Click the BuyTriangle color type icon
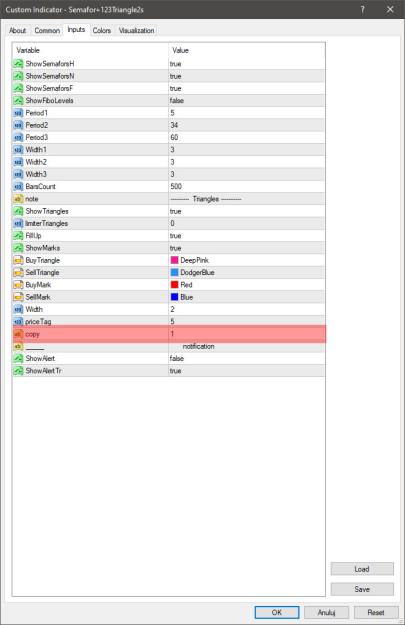Viewport: 405px width, 625px height. (18, 260)
